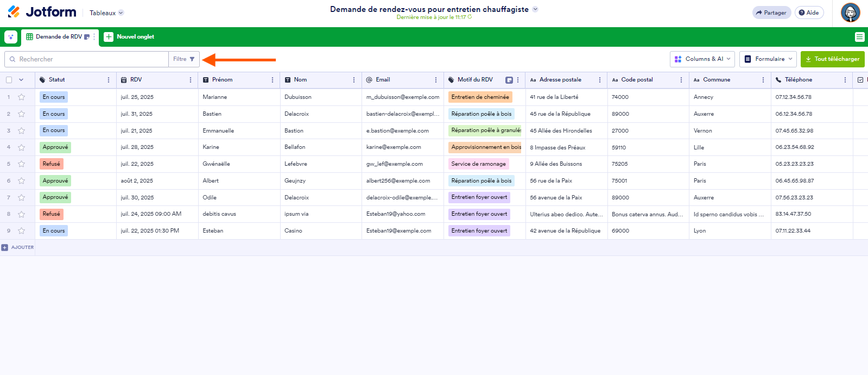This screenshot has width=868, height=375.
Task: Click the form title Demande de rendez-vous
Action: [429, 9]
